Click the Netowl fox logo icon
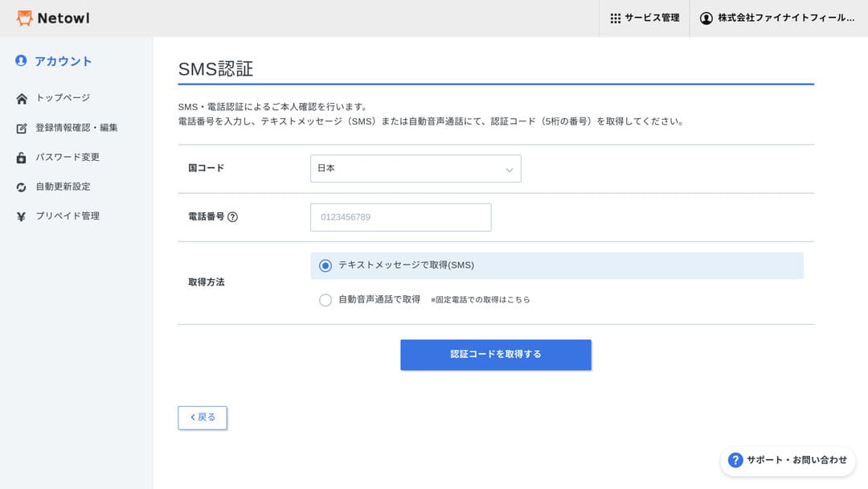The image size is (868, 489). pos(25,18)
